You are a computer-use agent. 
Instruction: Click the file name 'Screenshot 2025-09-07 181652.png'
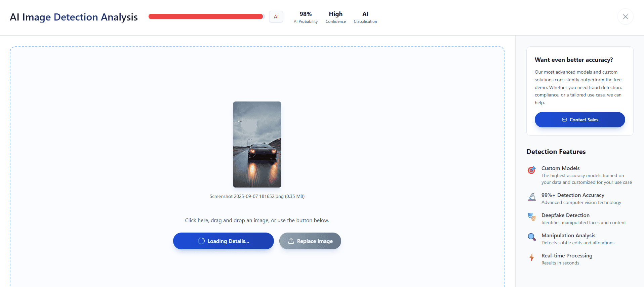pos(246,196)
